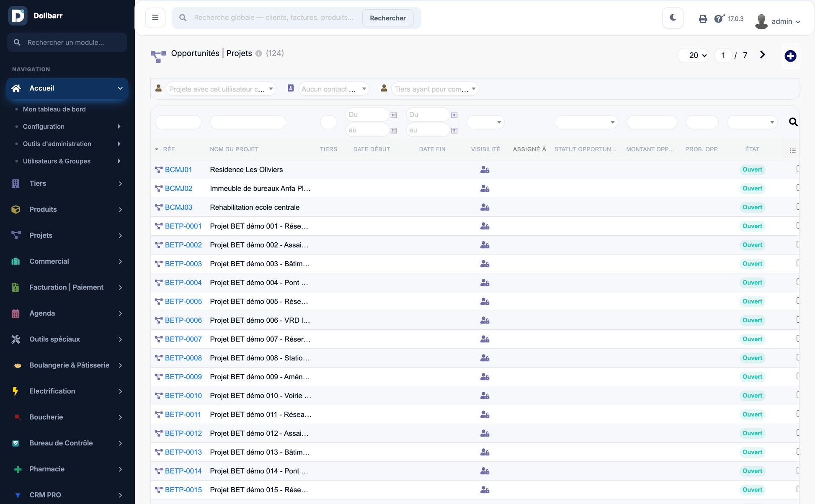Tick the BETP-0010 row checkbox
Image resolution: width=815 pixels, height=504 pixels.
(798, 395)
